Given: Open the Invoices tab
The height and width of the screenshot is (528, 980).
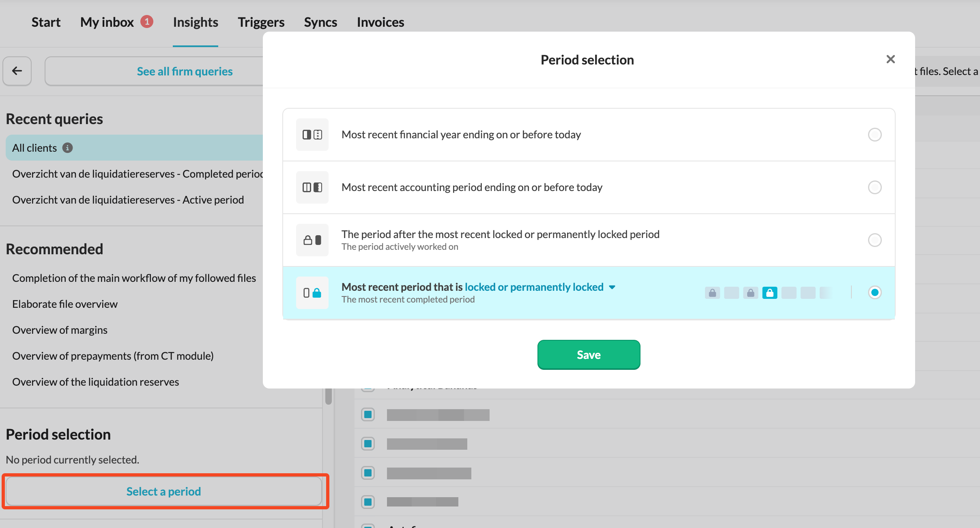Looking at the screenshot, I should (380, 22).
